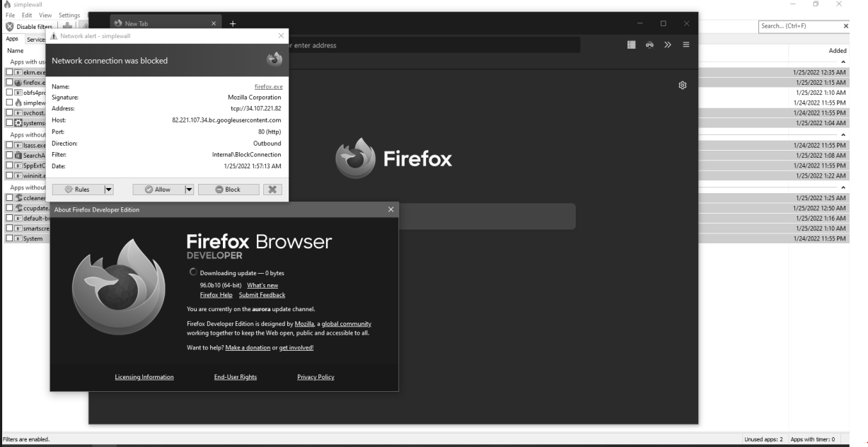Collapse the group containing the ekrn.exe row
Image resolution: width=868 pixels, height=447 pixels.
point(843,62)
